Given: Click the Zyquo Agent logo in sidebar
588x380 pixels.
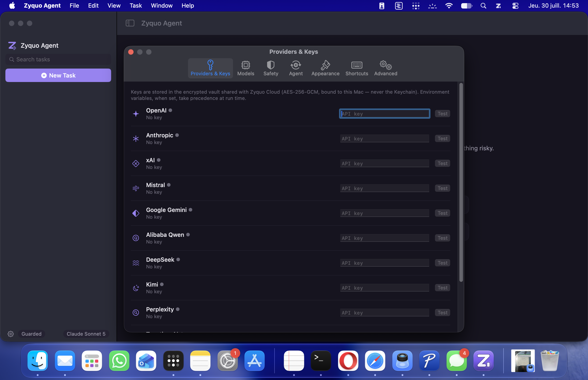Looking at the screenshot, I should click(x=12, y=46).
